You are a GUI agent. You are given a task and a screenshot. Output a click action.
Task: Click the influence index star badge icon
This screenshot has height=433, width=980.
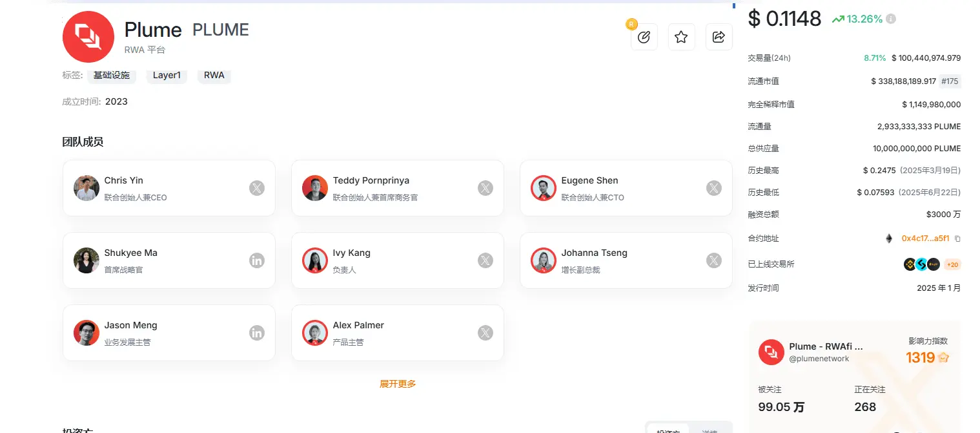(943, 357)
